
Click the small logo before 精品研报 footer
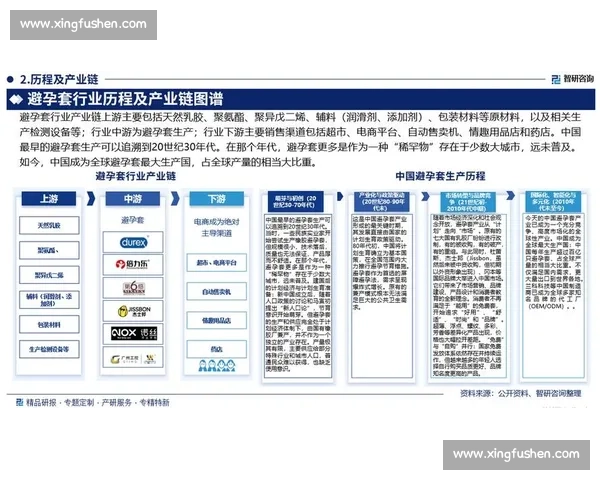pos(20,402)
